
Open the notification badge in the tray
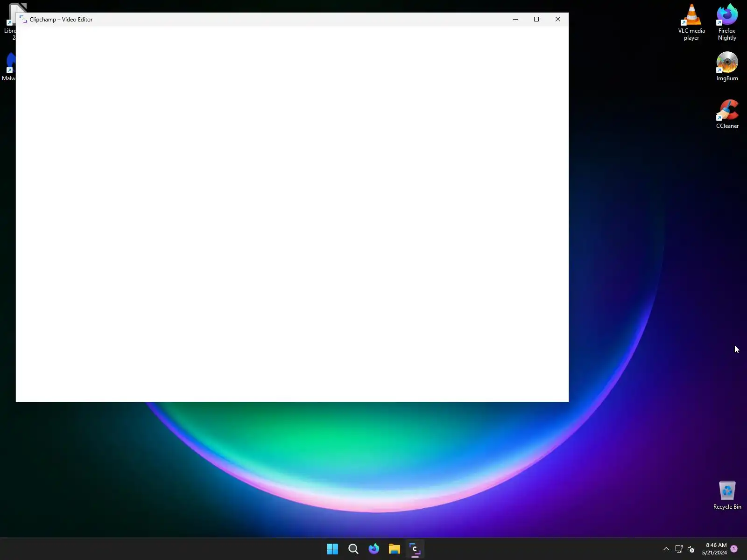[x=734, y=549]
